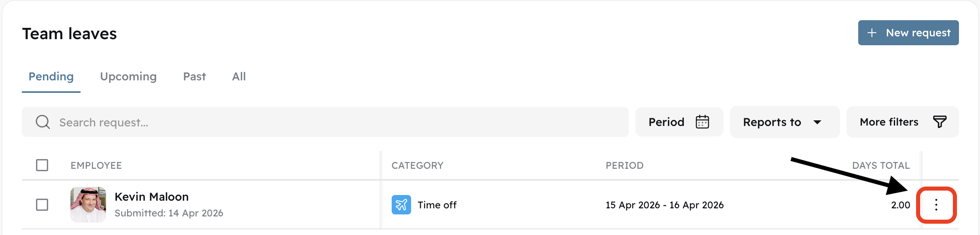Open Kevin Maloon's profile photo
Viewport: 980px width, 235px height.
88,205
